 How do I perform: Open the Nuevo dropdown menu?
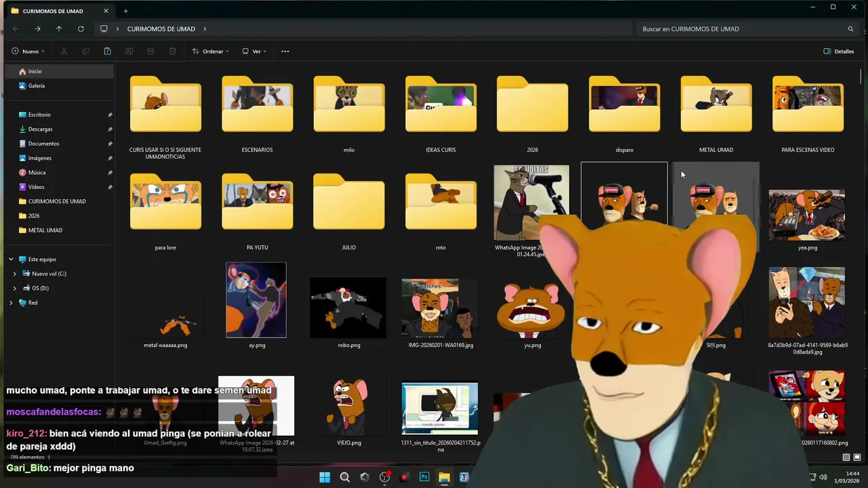coord(28,52)
